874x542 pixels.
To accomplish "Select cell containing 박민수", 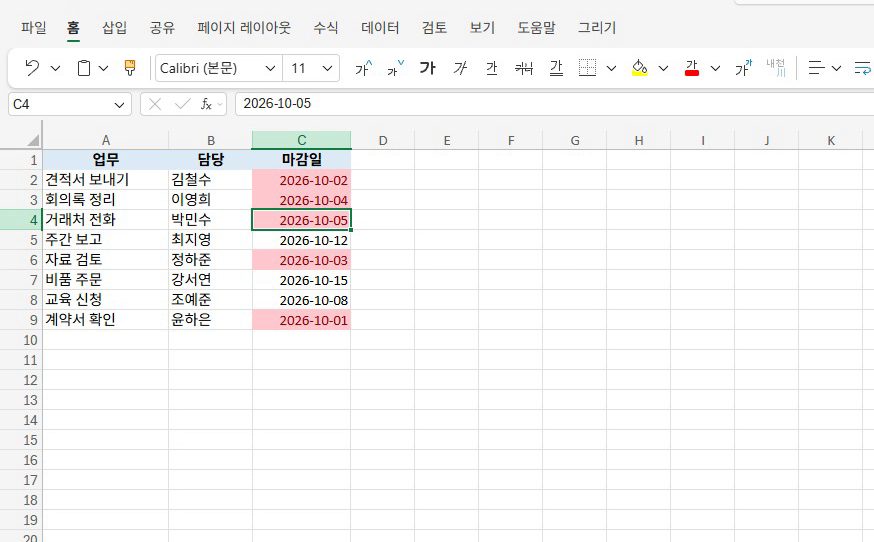I will click(210, 220).
